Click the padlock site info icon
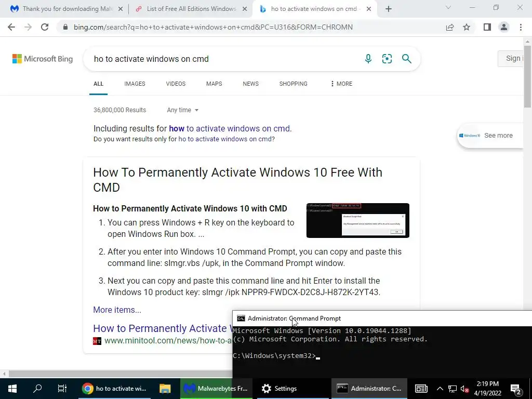 [65, 27]
